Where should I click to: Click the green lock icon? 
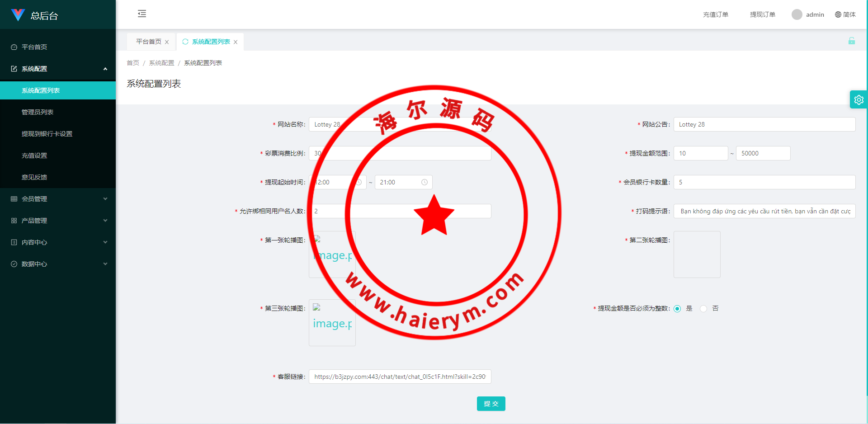tap(851, 41)
